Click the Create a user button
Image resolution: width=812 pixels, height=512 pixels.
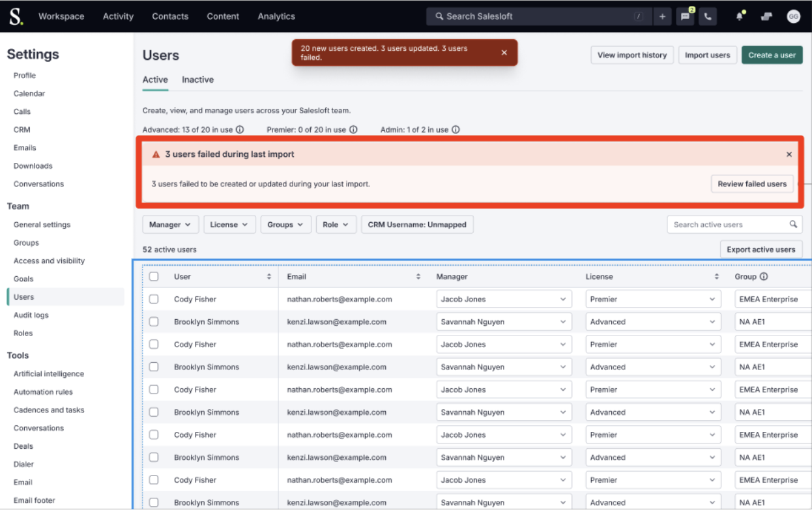click(772, 55)
